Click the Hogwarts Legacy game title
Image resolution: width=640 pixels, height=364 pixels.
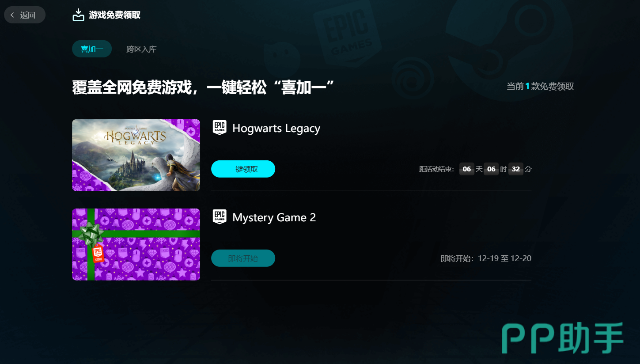coord(276,129)
